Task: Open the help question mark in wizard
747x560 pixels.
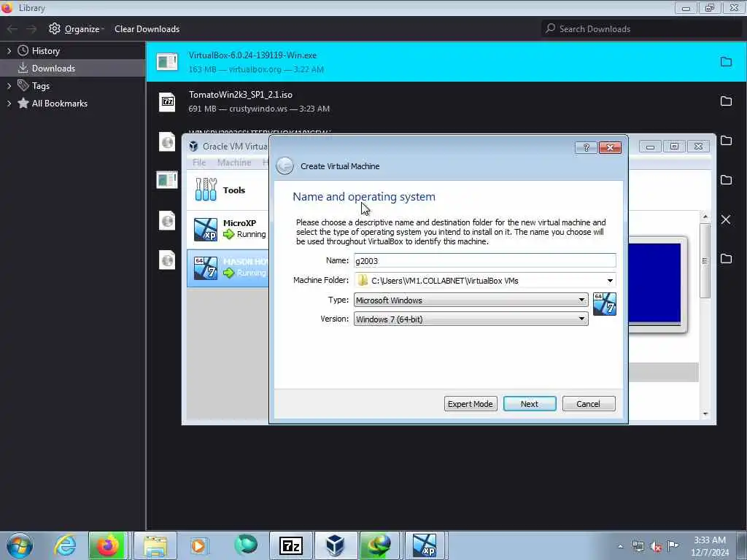Action: point(586,147)
